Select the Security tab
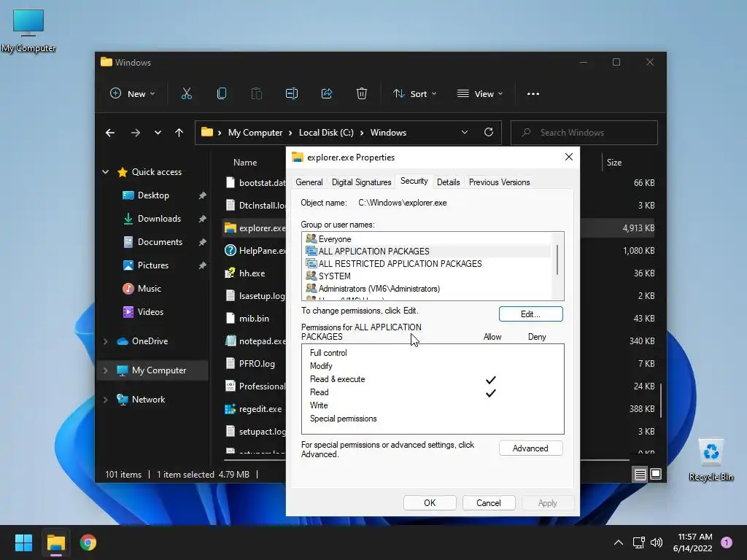The image size is (747, 560). click(414, 181)
